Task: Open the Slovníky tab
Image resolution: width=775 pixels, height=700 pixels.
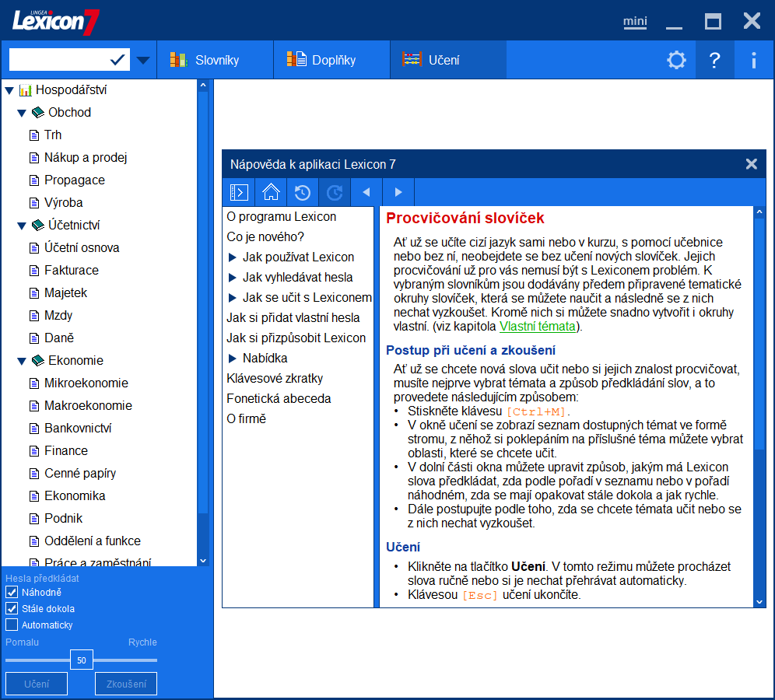Action: 215,60
